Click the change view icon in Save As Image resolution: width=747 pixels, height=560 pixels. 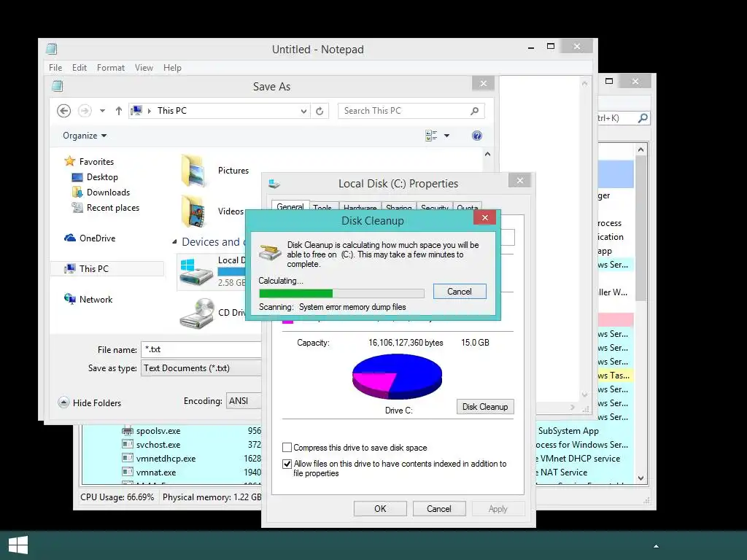431,136
